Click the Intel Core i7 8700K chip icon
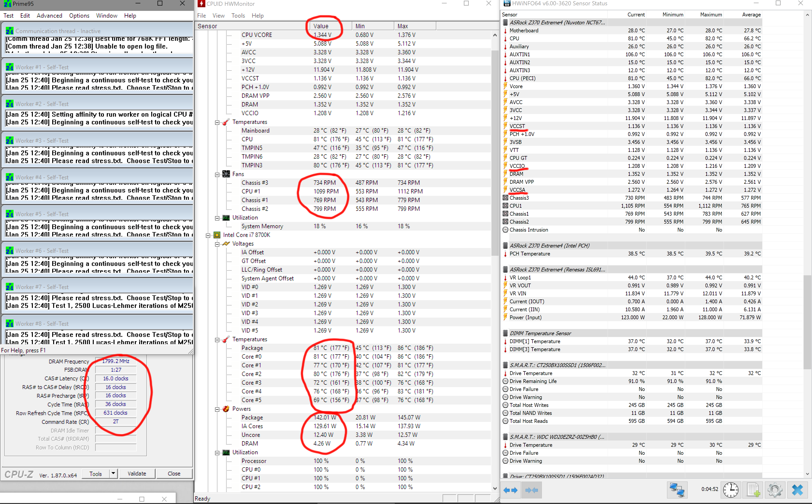Image resolution: width=812 pixels, height=504 pixels. [x=217, y=235]
